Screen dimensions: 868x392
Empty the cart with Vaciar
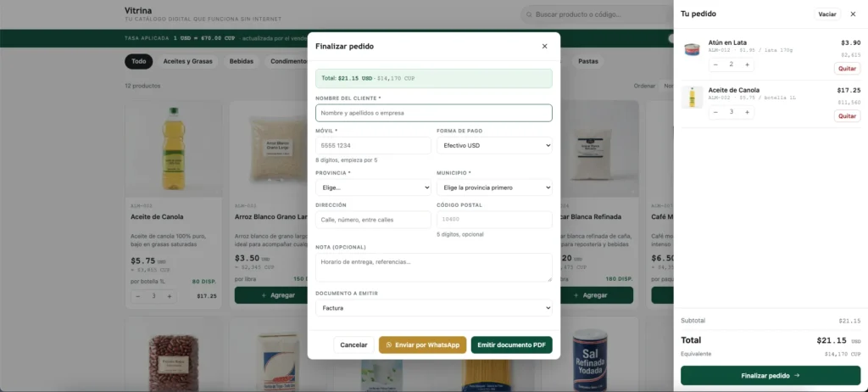click(827, 14)
